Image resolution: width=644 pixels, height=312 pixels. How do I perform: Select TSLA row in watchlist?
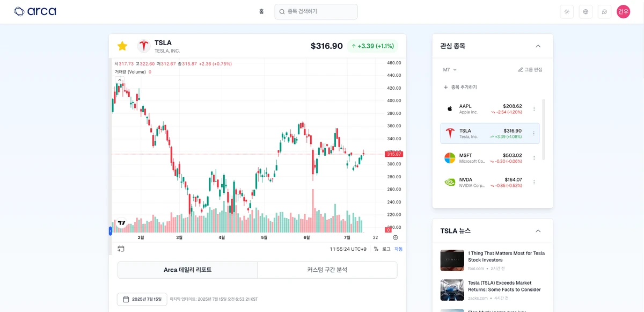tap(490, 133)
